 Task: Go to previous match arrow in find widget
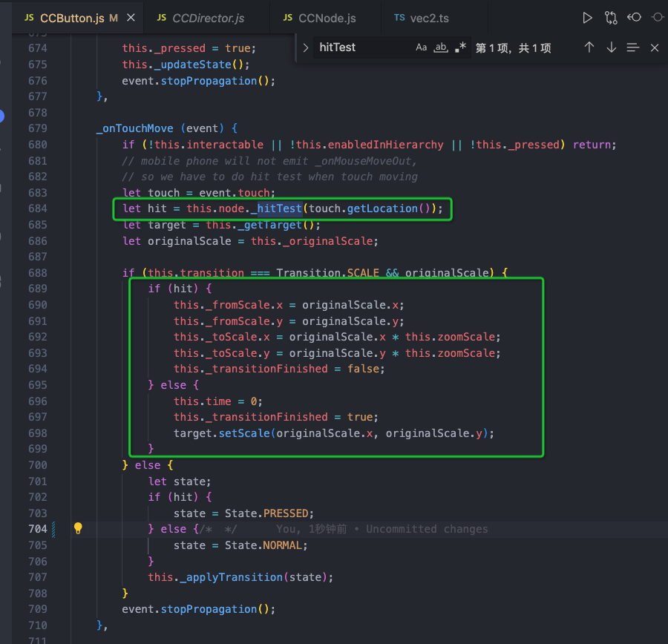(x=589, y=47)
